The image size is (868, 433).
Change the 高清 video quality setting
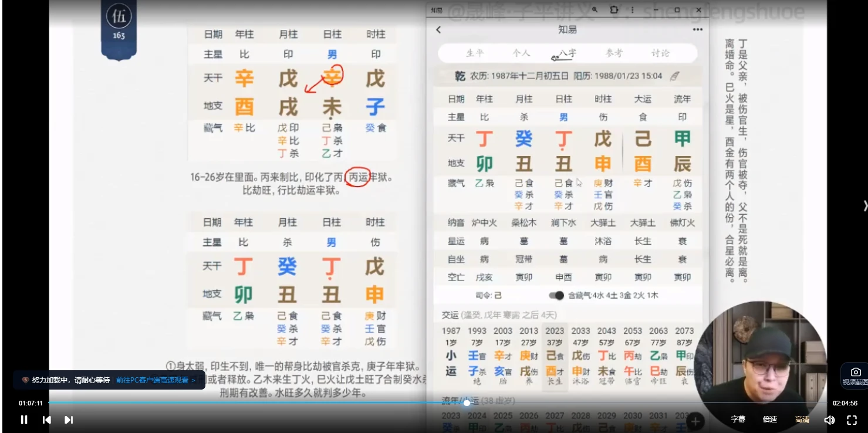802,420
